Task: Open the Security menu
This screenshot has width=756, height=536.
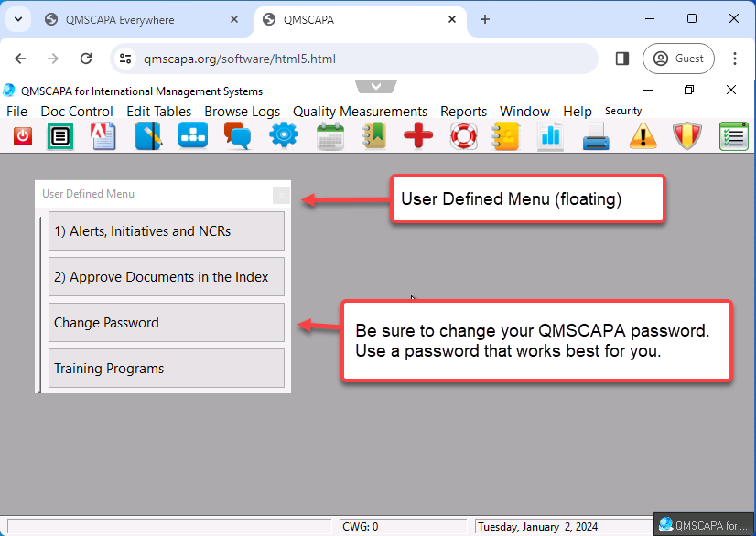Action: coord(623,111)
